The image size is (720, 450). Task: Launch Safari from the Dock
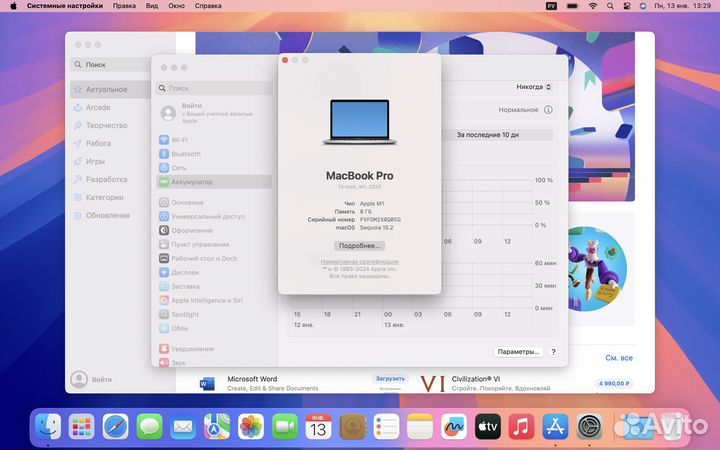click(116, 427)
